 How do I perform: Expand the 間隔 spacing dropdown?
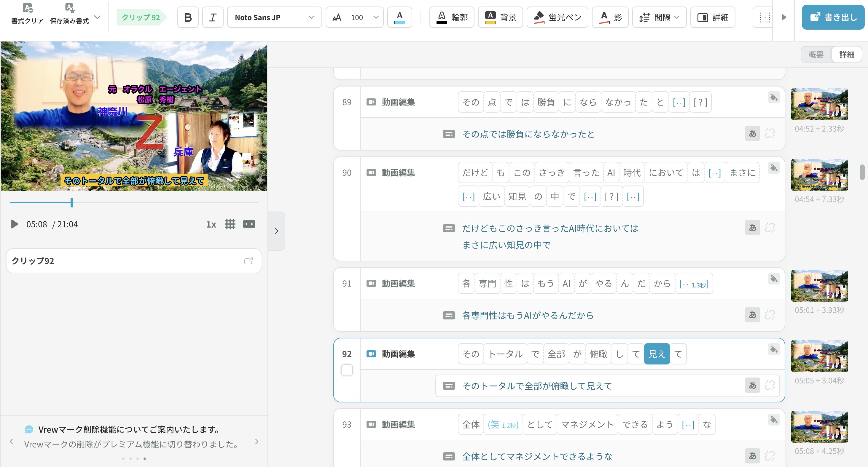659,17
